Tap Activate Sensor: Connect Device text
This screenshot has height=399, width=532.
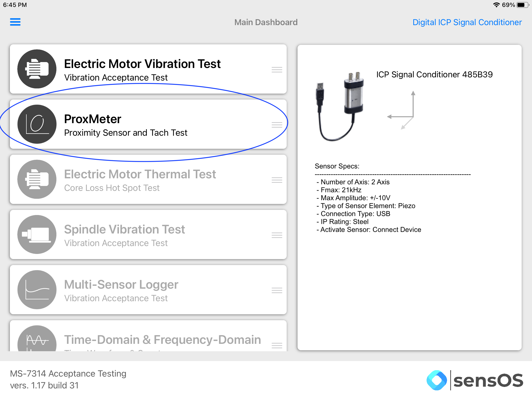tap(369, 230)
